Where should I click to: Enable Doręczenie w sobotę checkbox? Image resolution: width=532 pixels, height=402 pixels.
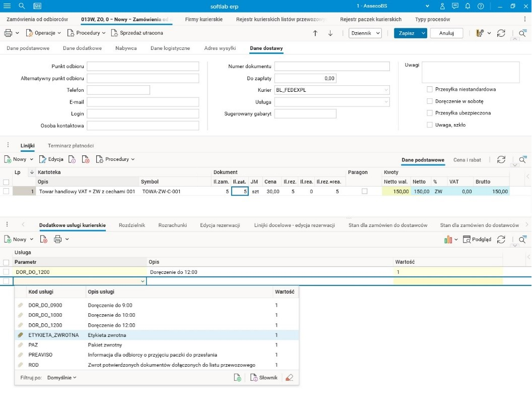click(430, 101)
